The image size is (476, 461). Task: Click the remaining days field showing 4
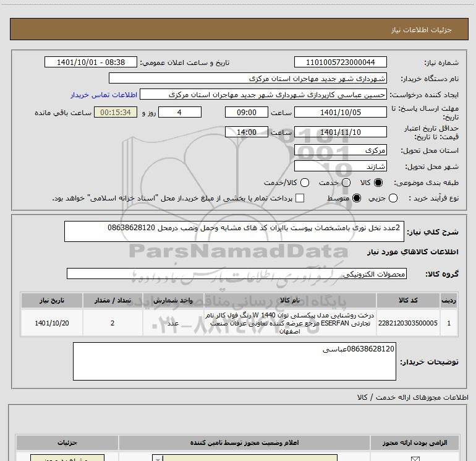click(180, 112)
